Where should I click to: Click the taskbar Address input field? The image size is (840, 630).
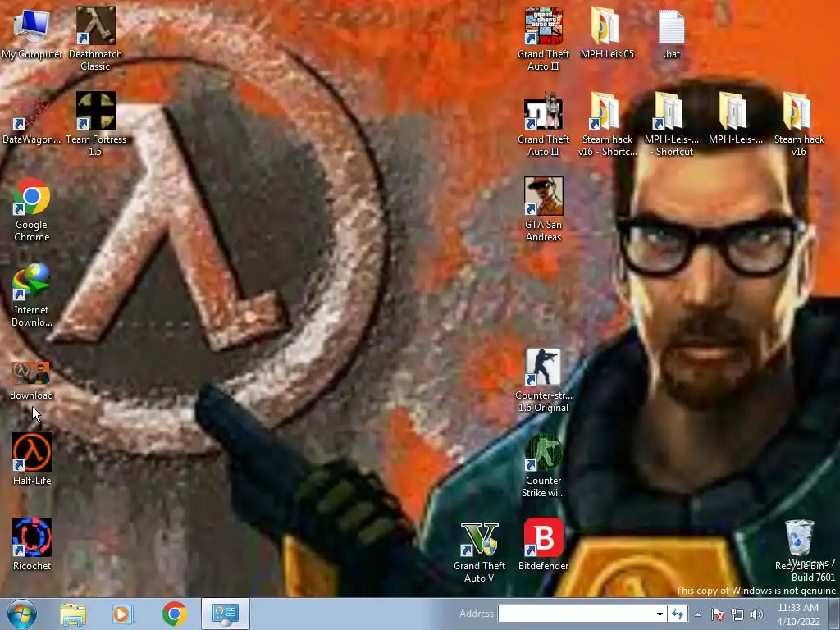tap(576, 614)
